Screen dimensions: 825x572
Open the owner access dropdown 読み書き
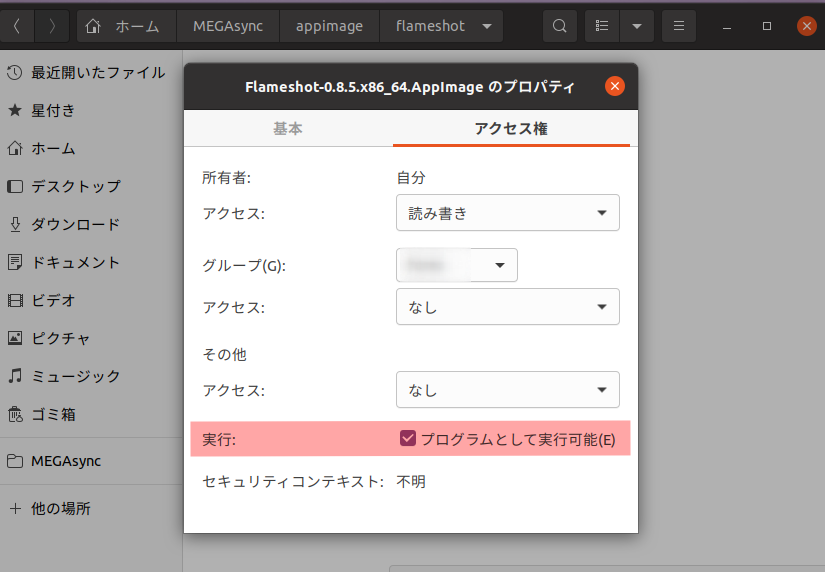(508, 213)
